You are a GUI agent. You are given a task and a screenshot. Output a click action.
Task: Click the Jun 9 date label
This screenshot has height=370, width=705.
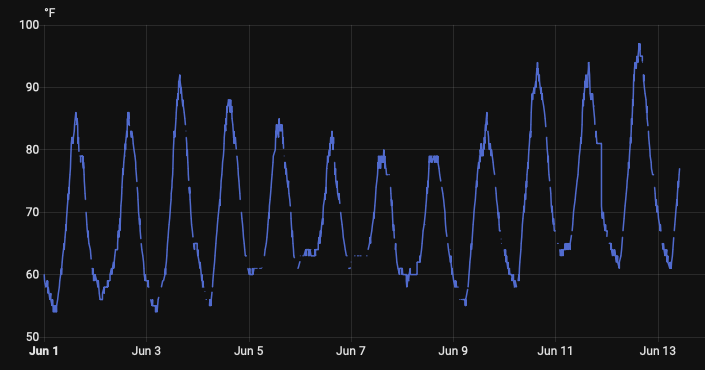453,351
